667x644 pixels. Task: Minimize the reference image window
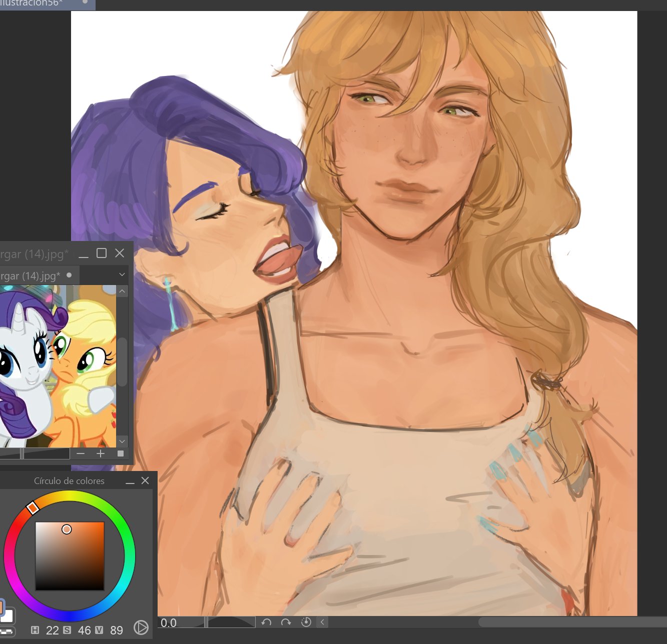[x=84, y=254]
